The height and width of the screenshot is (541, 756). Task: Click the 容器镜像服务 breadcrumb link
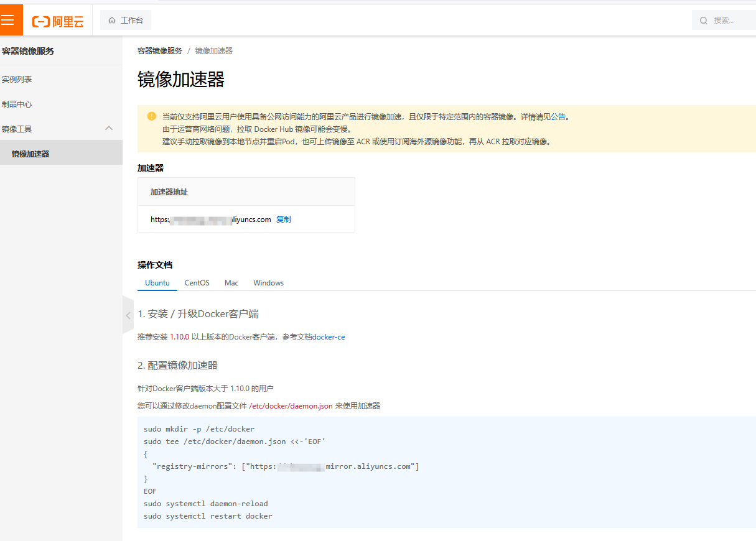[x=160, y=51]
